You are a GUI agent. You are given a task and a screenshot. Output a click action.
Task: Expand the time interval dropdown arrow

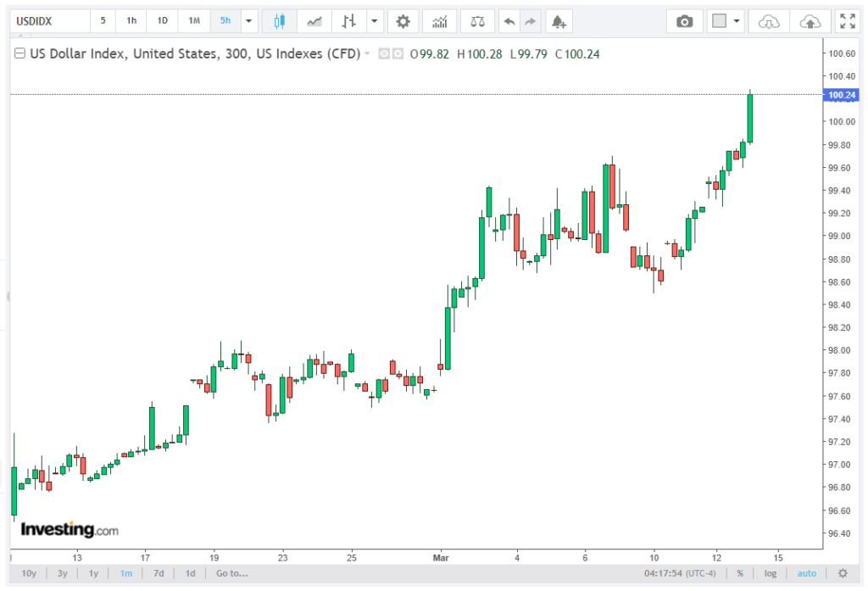coord(248,21)
